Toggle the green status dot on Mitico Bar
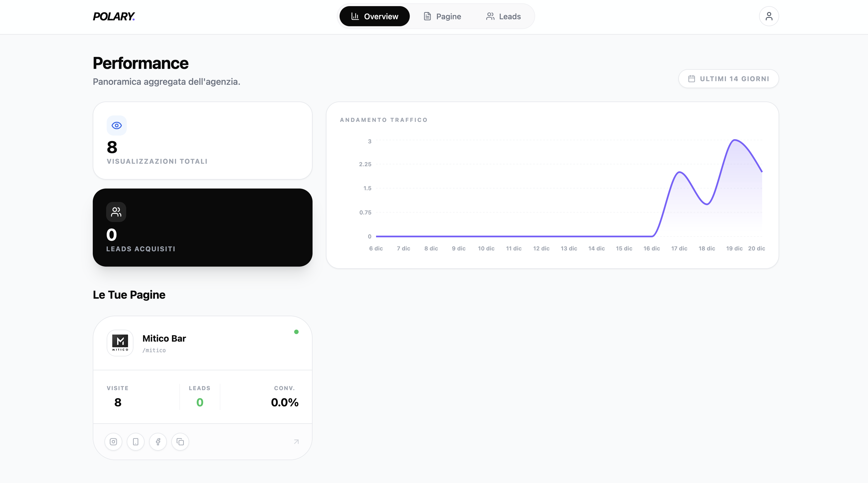Image resolution: width=868 pixels, height=483 pixels. pos(296,332)
